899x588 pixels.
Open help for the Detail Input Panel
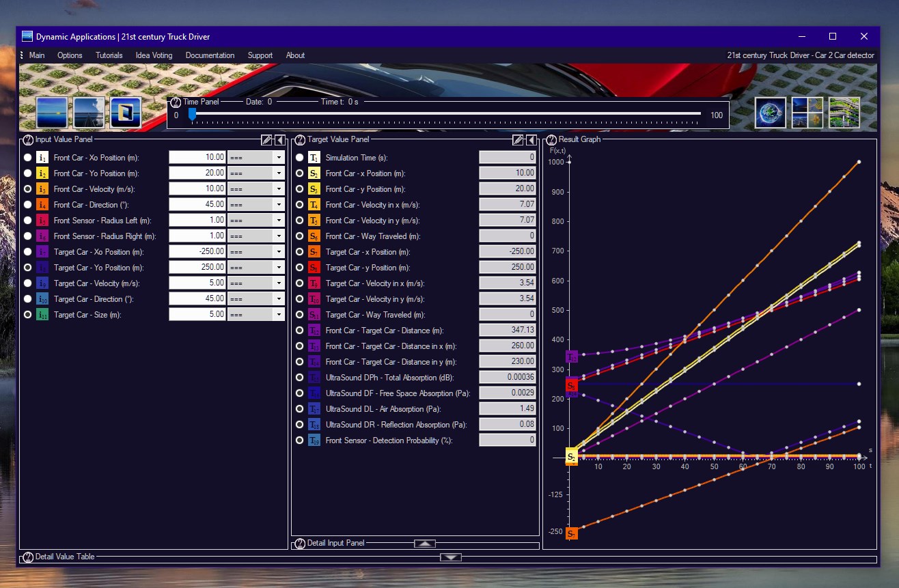tap(300, 544)
